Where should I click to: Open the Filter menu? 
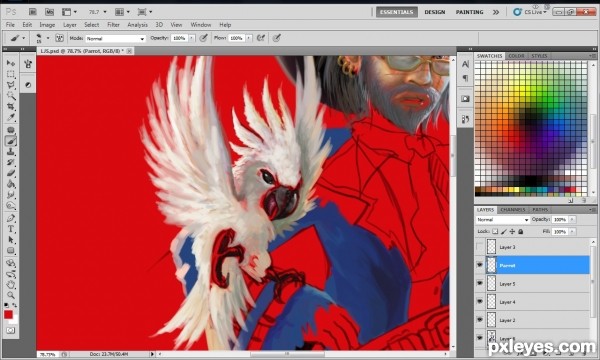(x=113, y=25)
